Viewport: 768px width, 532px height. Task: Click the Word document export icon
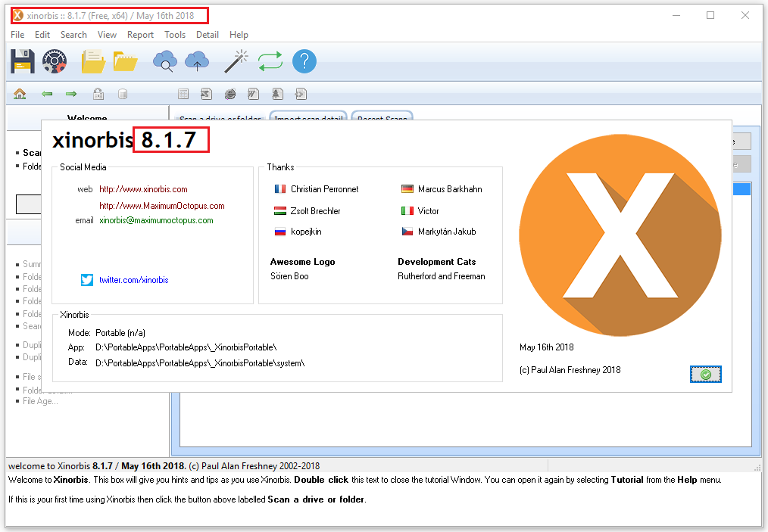point(253,94)
